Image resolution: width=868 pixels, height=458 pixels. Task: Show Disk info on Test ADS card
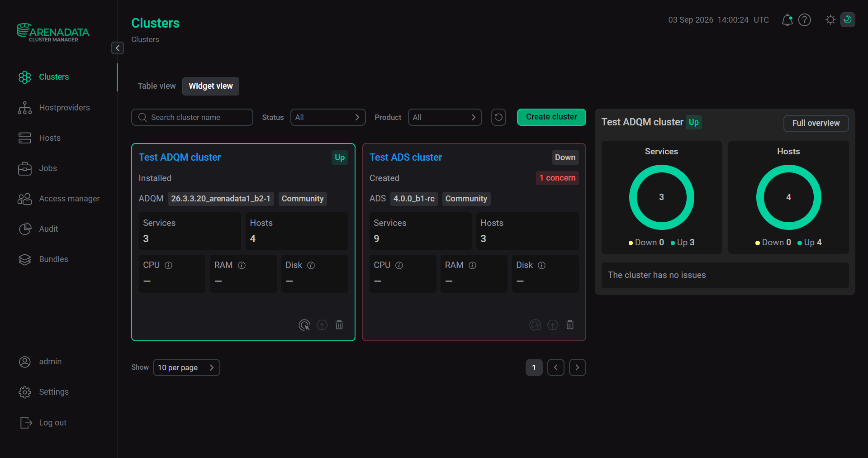pos(542,265)
